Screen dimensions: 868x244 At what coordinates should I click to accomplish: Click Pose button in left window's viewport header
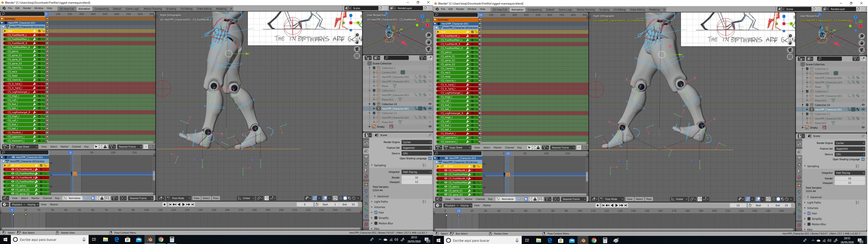(216, 198)
